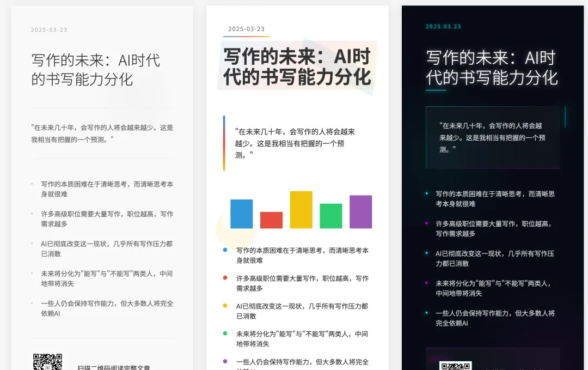Image resolution: width=588 pixels, height=370 pixels.
Task: Select colorful card bullet "AI已彻底改变这一现状"
Action: 302,311
